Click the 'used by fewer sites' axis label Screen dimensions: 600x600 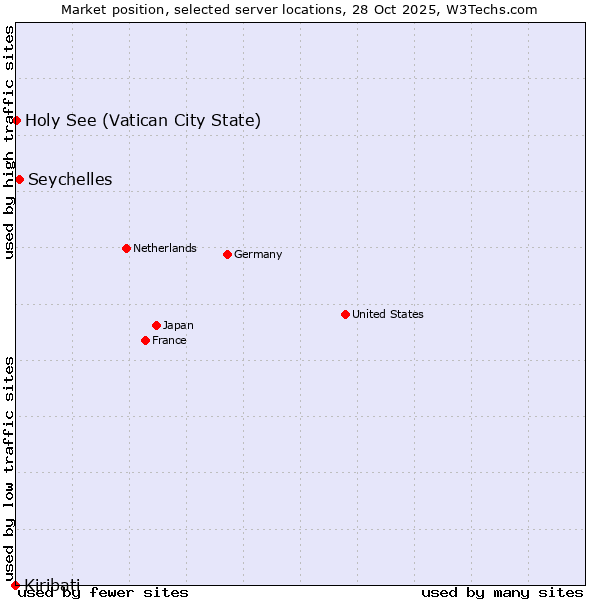tap(104, 593)
